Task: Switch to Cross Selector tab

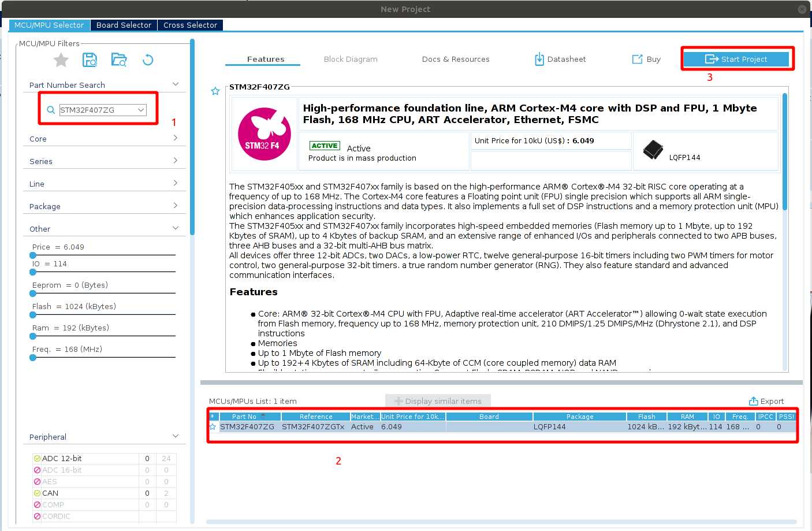Action: [x=190, y=25]
